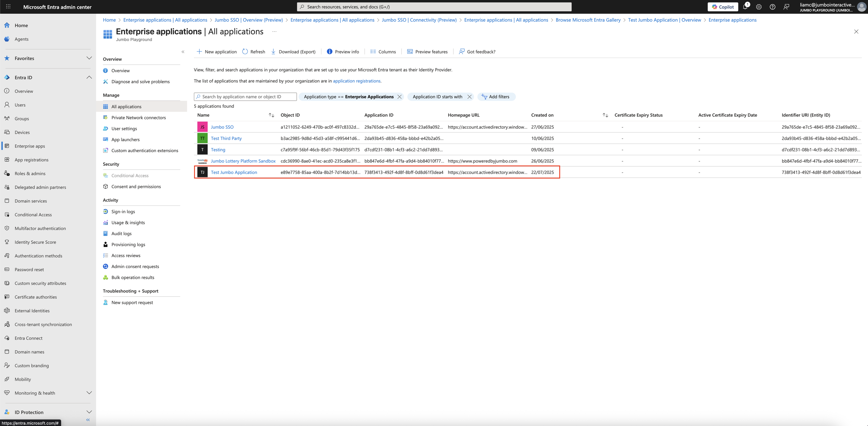Remove the Application type filter

click(x=399, y=97)
